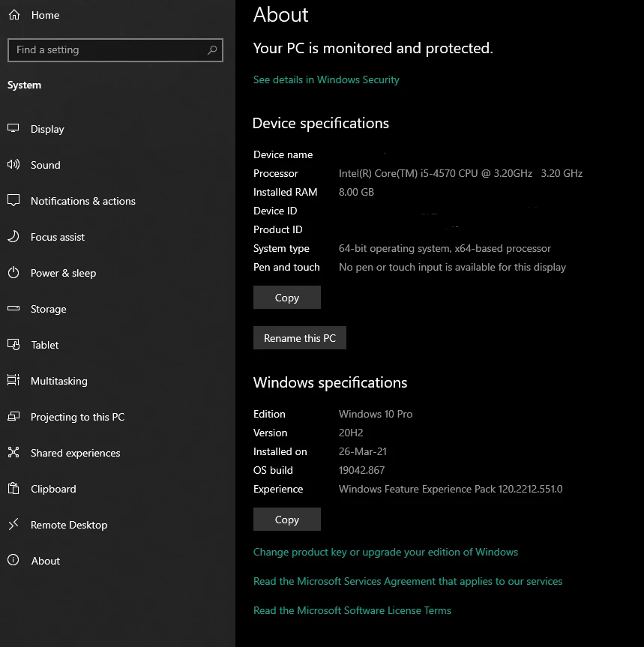This screenshot has height=647, width=644.
Task: Click the Multitasking icon
Action: (x=13, y=380)
